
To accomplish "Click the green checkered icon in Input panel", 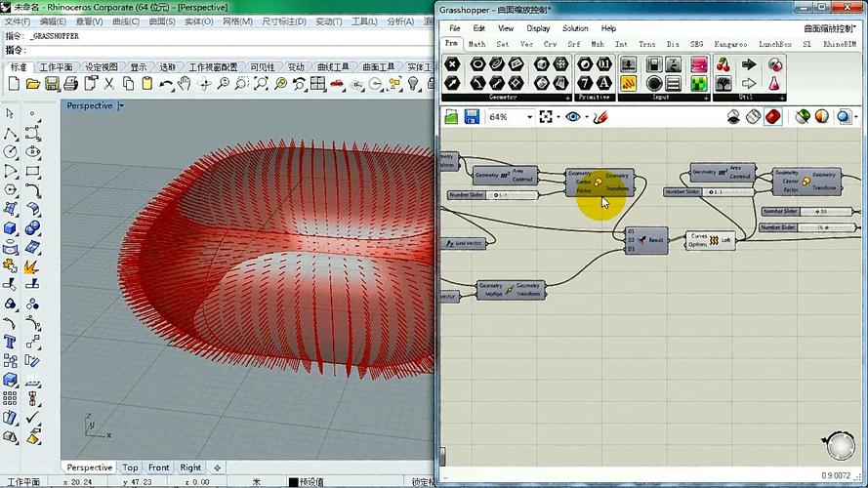I will (699, 83).
